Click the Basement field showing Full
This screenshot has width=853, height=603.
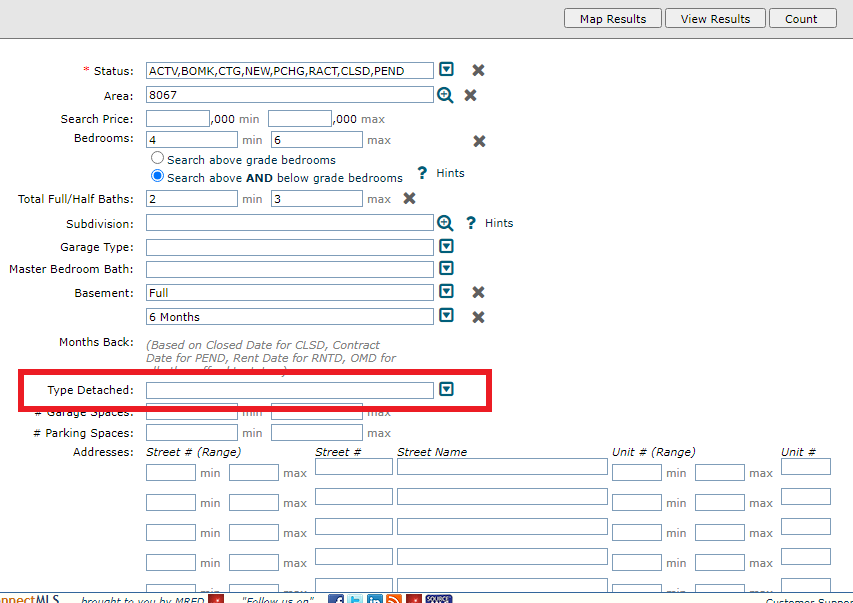point(289,292)
